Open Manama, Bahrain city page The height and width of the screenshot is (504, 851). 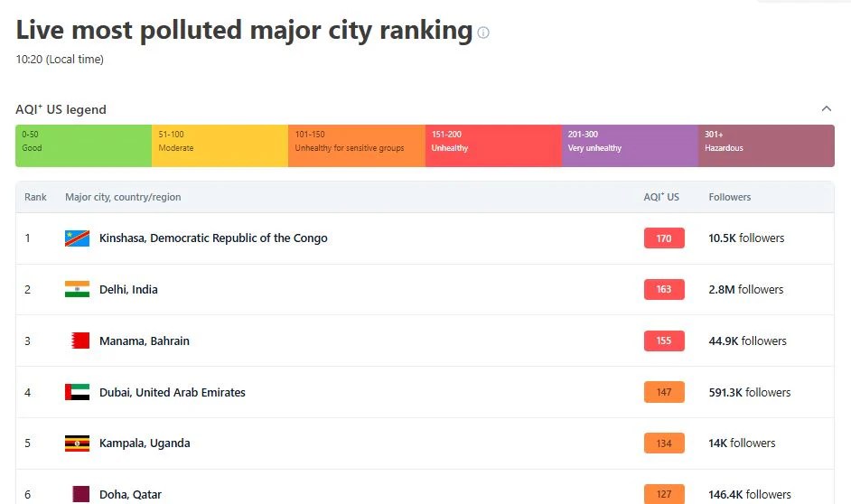pyautogui.click(x=145, y=341)
